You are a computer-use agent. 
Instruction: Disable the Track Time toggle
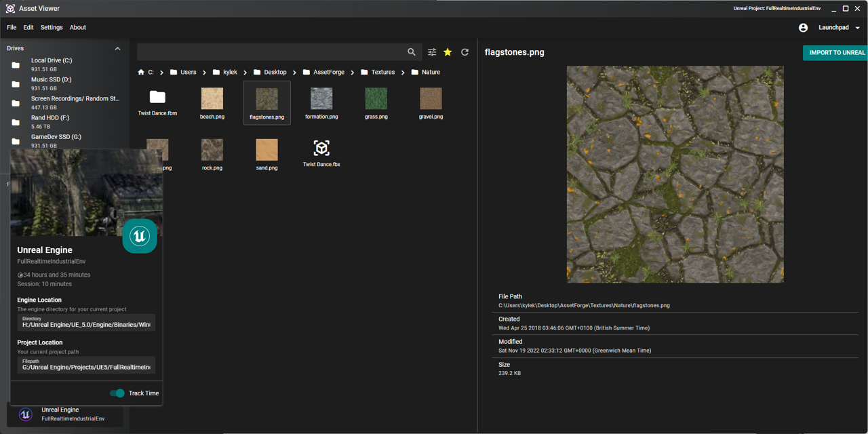[x=117, y=393]
